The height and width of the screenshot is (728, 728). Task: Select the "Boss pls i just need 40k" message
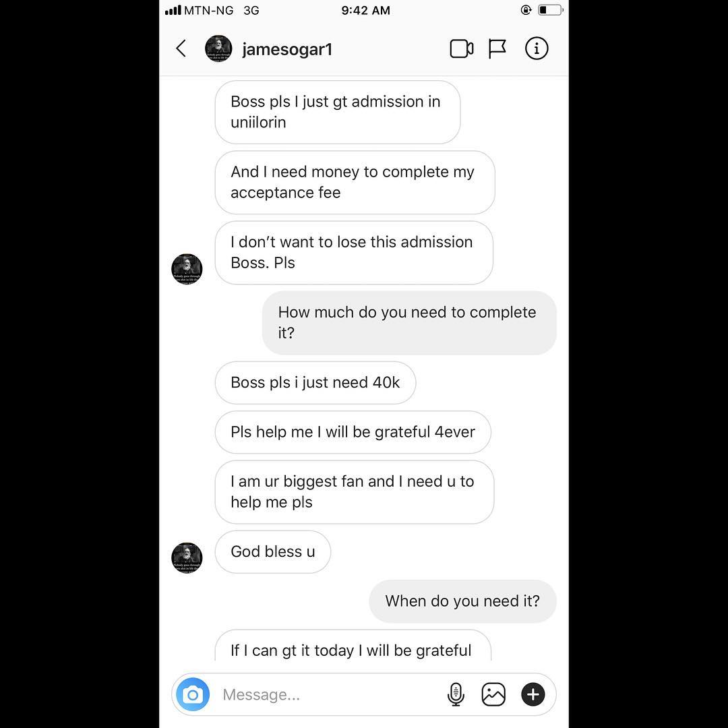point(315,383)
